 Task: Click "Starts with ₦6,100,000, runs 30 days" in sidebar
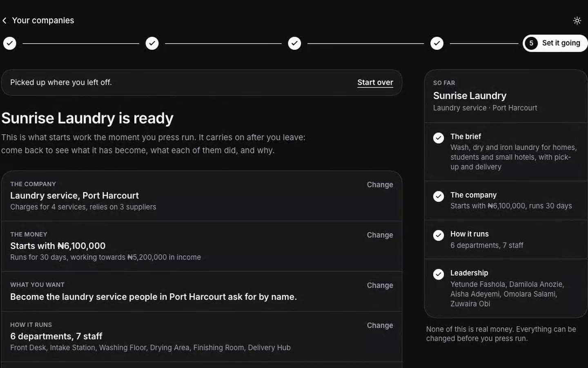coord(511,206)
